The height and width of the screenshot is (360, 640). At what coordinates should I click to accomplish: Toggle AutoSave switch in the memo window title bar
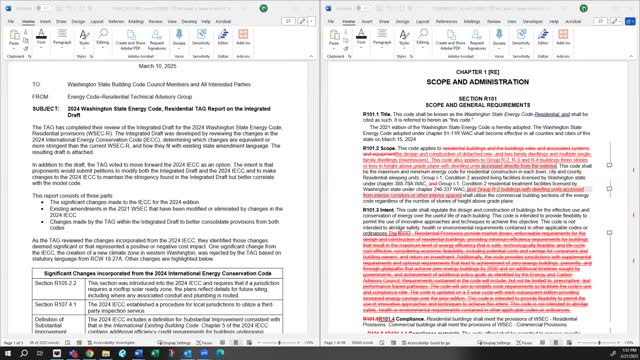[x=42, y=8]
